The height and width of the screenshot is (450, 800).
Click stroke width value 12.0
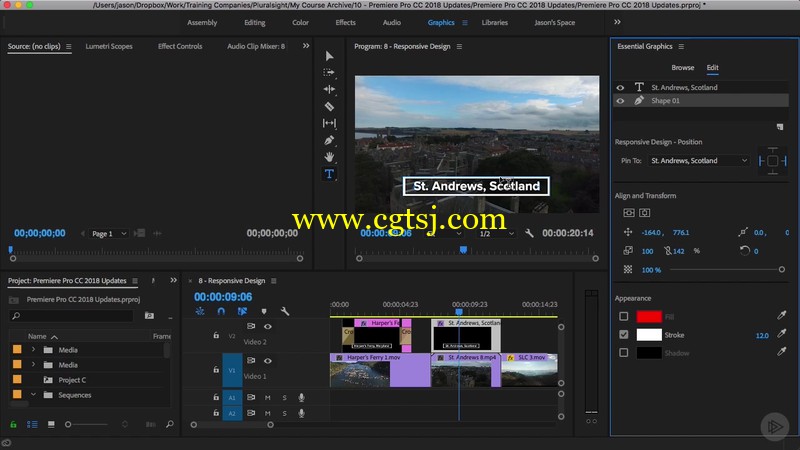pos(762,335)
